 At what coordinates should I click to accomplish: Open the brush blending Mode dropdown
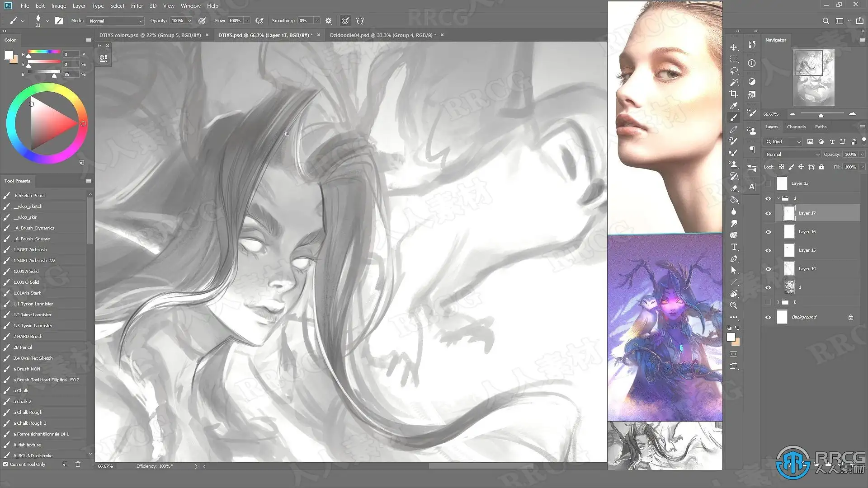(115, 21)
